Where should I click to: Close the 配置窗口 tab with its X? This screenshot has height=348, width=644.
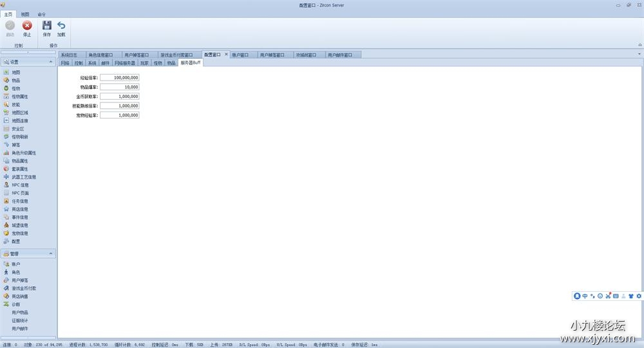226,55
